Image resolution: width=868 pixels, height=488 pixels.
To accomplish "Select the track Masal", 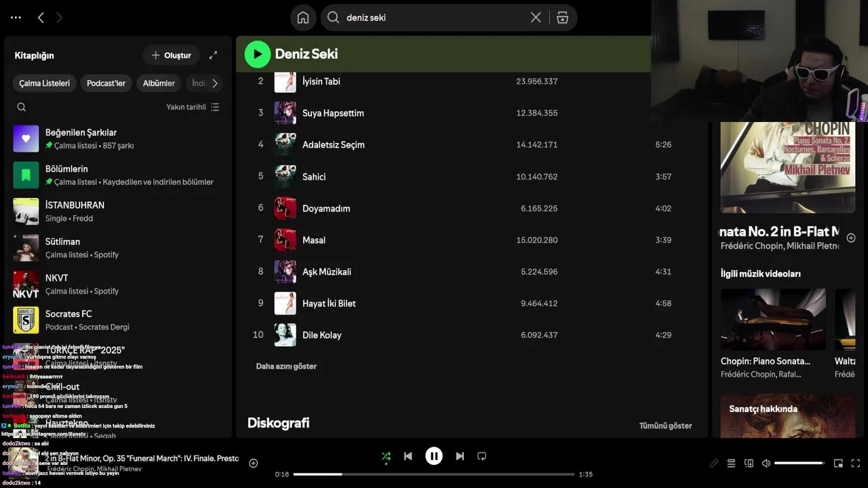I will [x=314, y=241].
